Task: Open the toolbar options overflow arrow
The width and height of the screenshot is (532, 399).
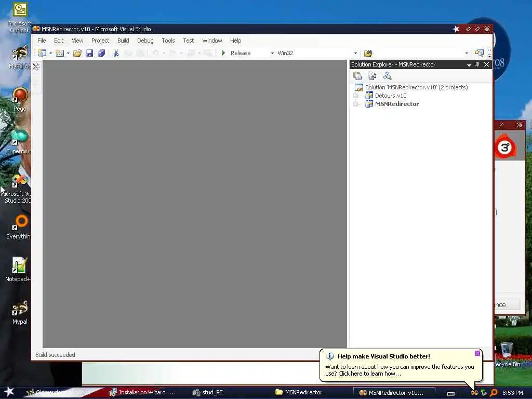Action: pos(489,53)
